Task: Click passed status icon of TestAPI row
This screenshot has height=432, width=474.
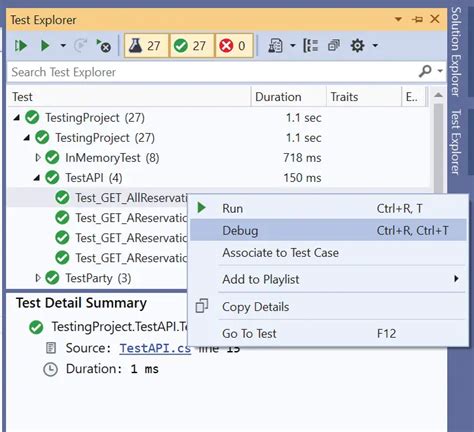Action: click(52, 178)
